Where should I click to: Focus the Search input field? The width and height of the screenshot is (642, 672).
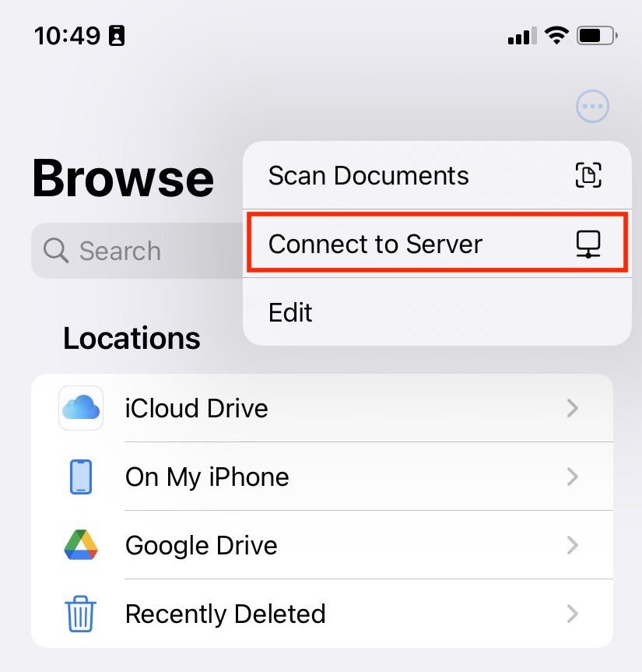point(137,251)
